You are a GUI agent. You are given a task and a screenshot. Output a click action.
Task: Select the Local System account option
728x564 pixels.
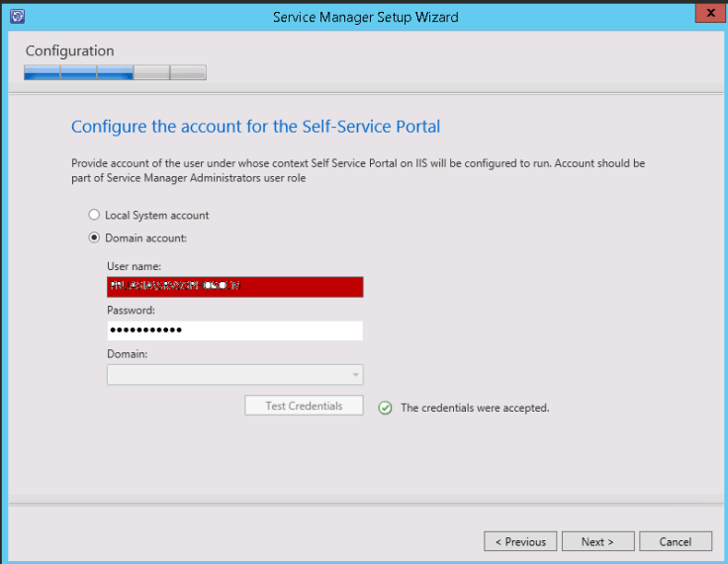(95, 215)
